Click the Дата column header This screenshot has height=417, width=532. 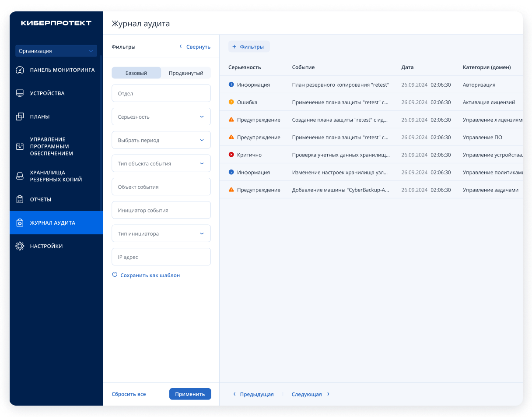[x=407, y=67]
